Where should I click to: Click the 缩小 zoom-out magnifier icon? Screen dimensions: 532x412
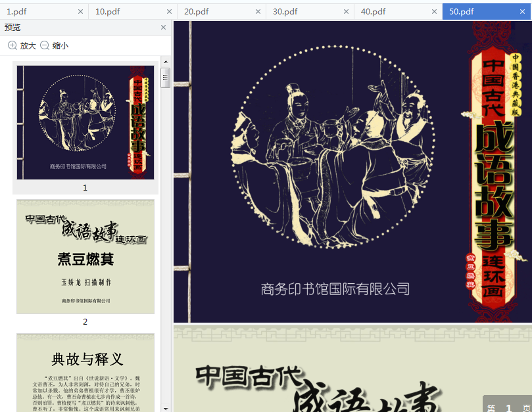point(45,45)
